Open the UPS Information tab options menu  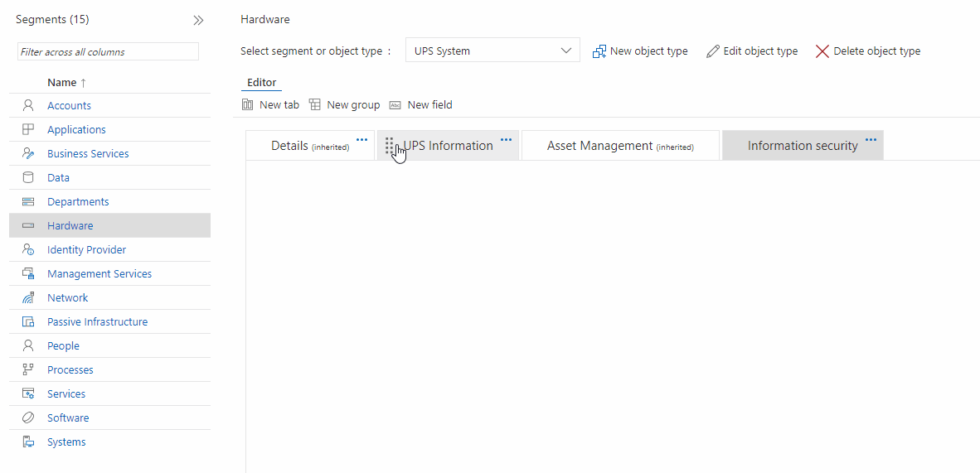click(507, 139)
